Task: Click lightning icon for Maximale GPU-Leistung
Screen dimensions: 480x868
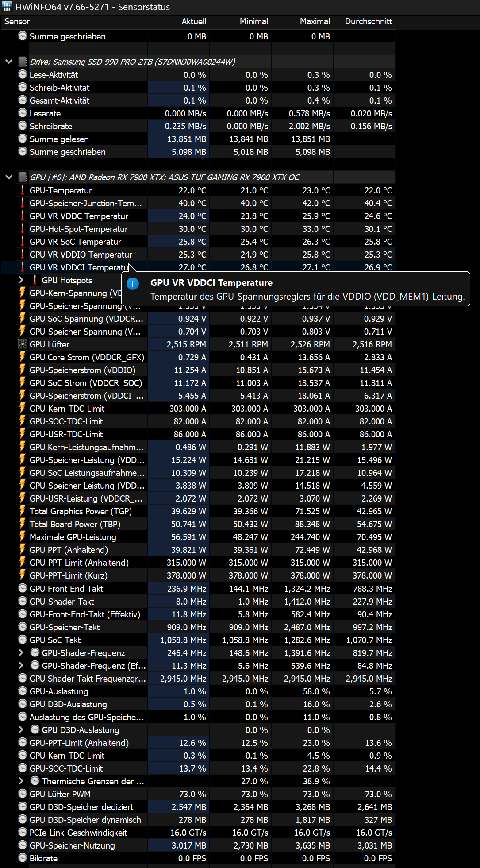Action: [23, 536]
